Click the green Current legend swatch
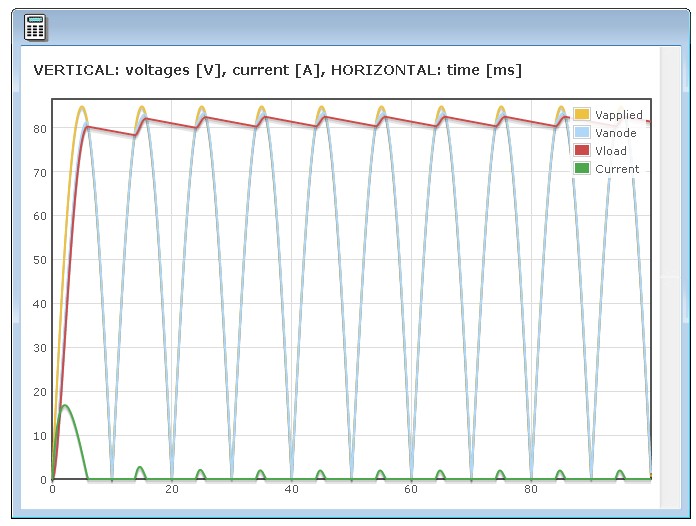Screen dimensions: 696x526 click(582, 169)
